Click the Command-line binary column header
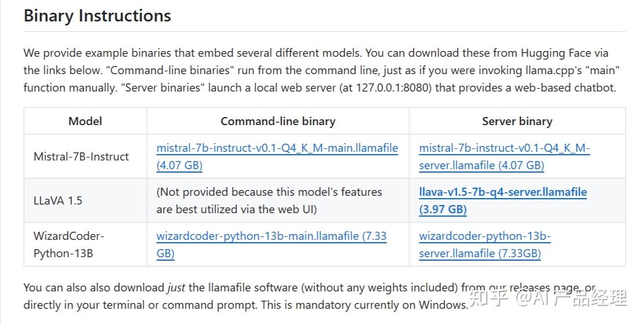 278,121
